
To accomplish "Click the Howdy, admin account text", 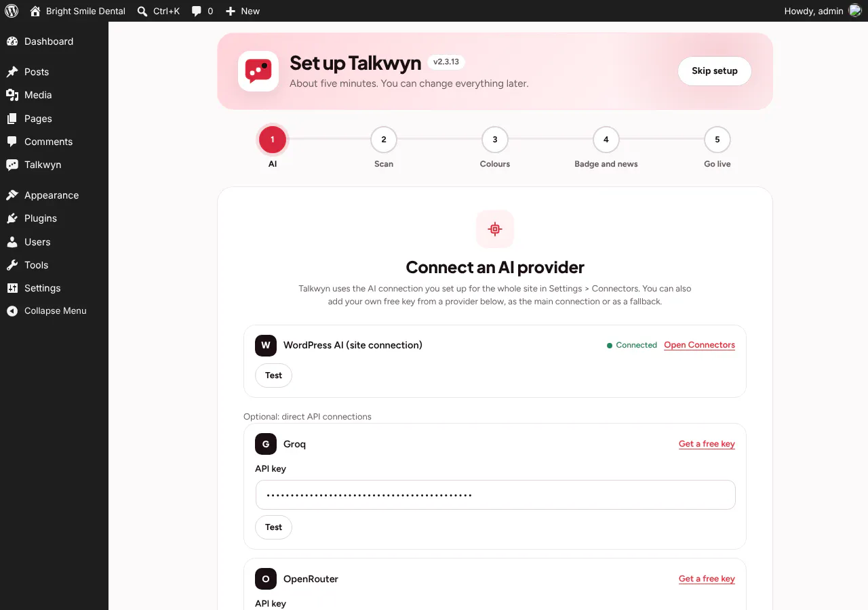I will 814,11.
